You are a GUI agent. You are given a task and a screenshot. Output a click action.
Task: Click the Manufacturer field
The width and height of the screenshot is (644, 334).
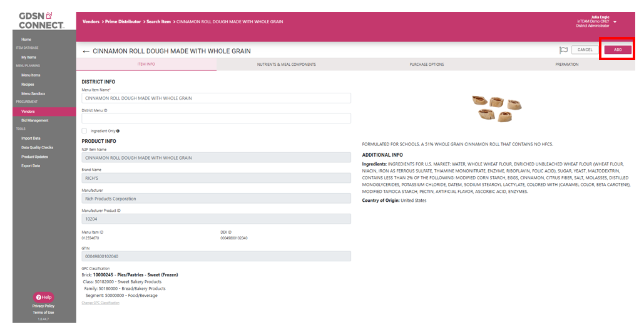pos(216,199)
